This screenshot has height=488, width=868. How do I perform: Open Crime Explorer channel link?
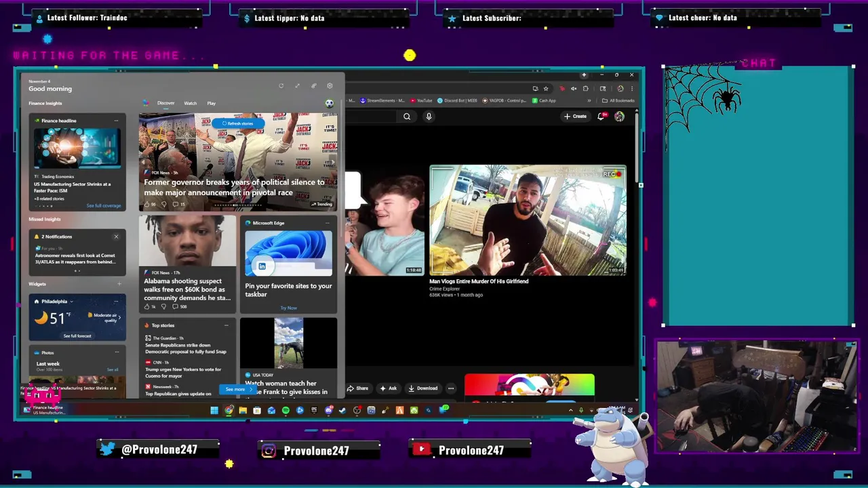pyautogui.click(x=444, y=289)
